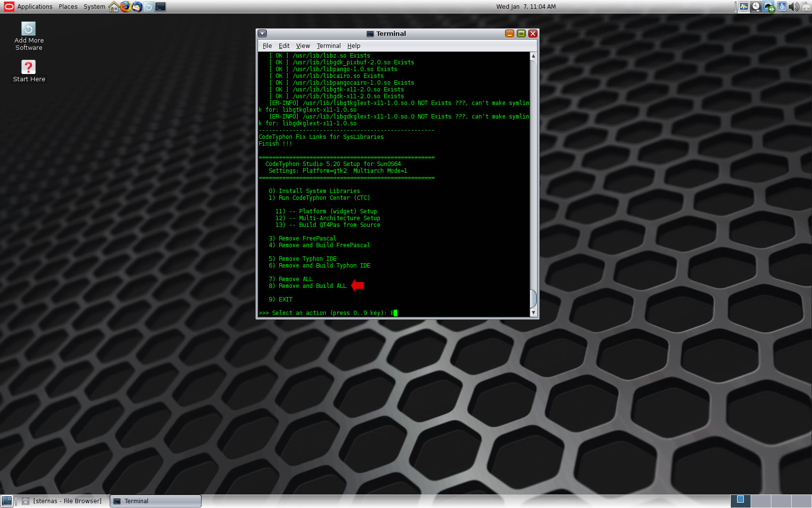
Task: Select the Terminal taskbar button
Action: (x=156, y=501)
